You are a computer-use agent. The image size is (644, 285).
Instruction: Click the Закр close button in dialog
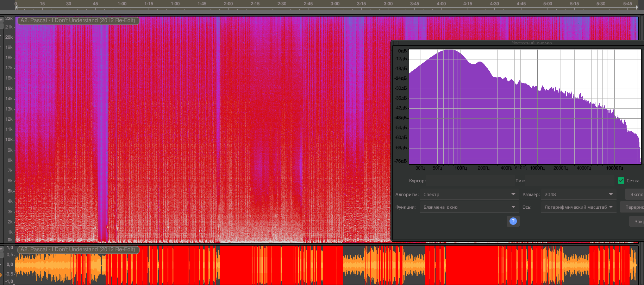click(x=637, y=221)
